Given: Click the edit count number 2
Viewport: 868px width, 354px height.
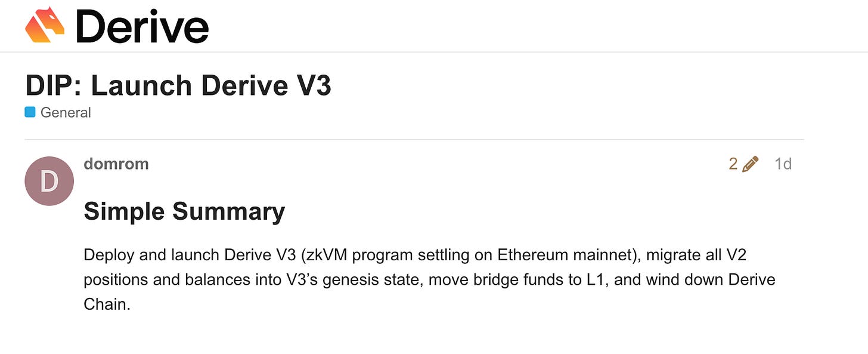Looking at the screenshot, I should click(x=733, y=164).
